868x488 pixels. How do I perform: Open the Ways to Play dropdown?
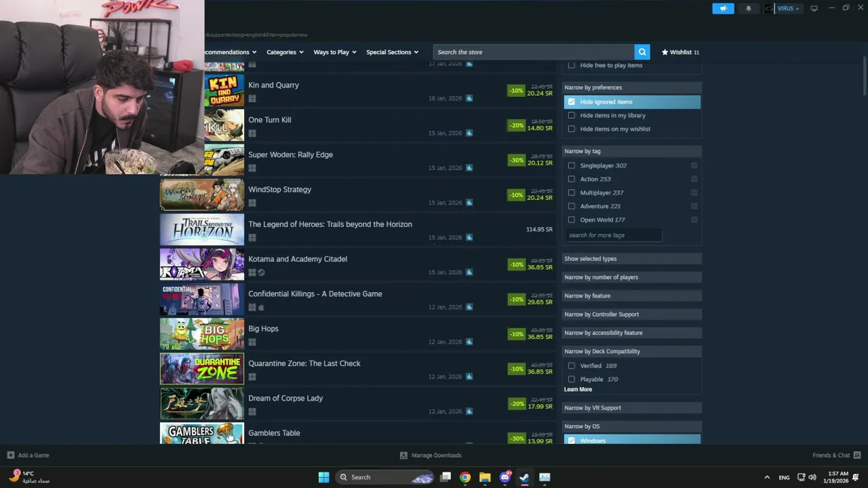tap(335, 52)
